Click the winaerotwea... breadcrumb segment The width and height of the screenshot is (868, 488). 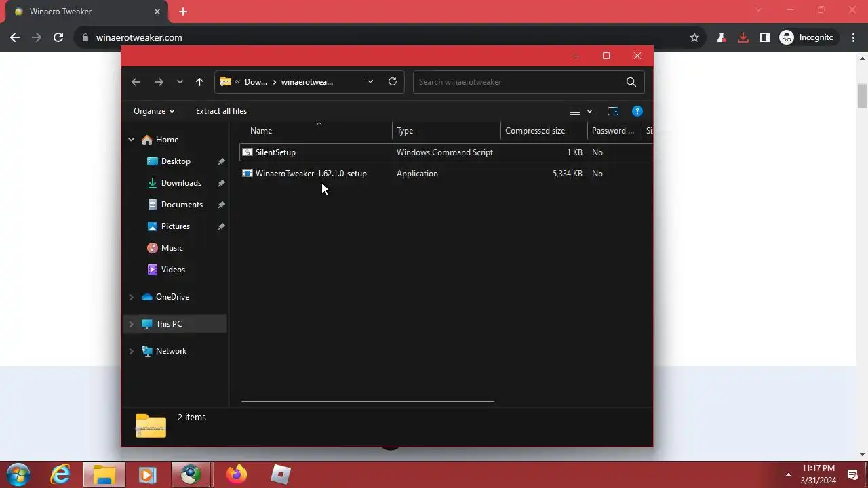click(x=307, y=82)
